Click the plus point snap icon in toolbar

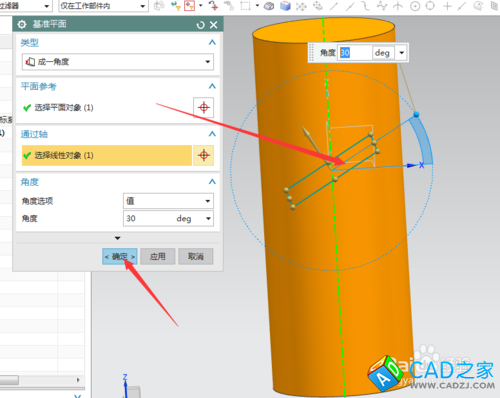pos(447,6)
